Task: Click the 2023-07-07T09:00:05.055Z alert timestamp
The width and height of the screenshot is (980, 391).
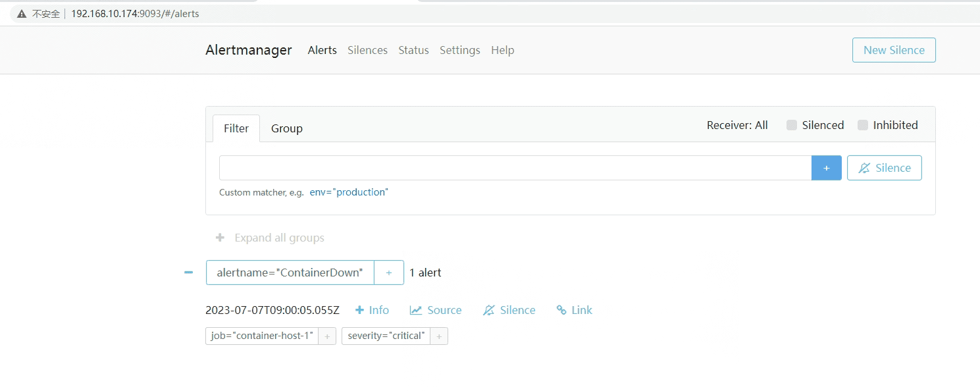Action: point(272,310)
